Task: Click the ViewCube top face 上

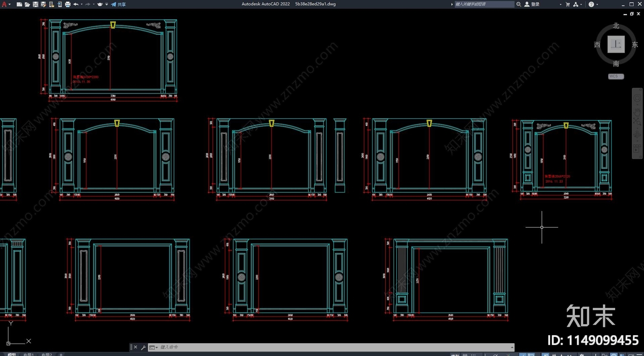Action: click(616, 44)
